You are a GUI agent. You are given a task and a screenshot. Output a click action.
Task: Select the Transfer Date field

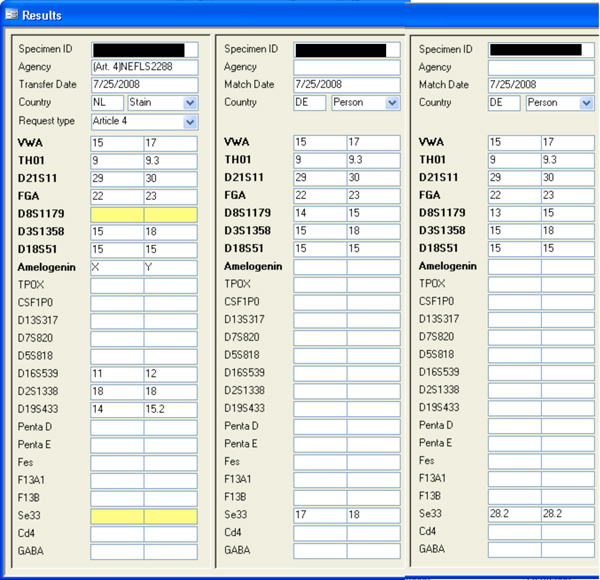pyautogui.click(x=144, y=85)
